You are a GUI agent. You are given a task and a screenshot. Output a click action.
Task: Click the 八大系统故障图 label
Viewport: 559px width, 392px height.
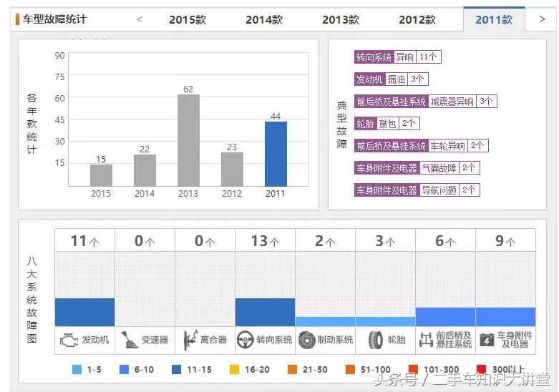click(31, 299)
